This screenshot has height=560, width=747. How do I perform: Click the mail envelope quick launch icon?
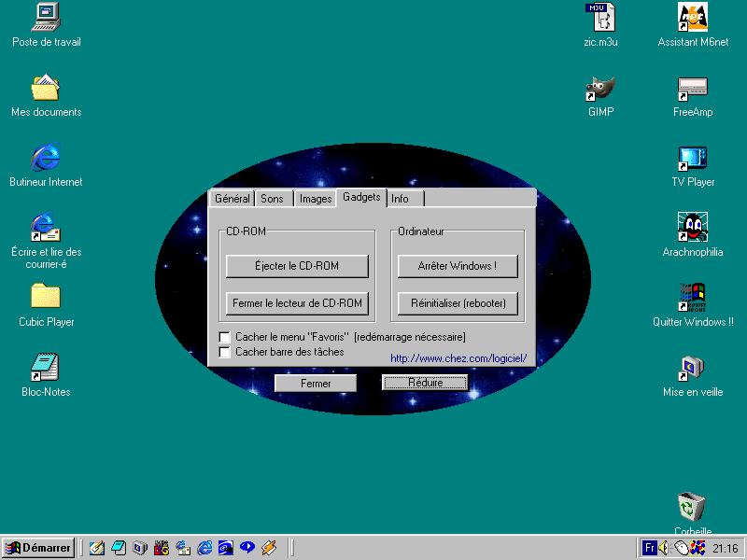[183, 548]
